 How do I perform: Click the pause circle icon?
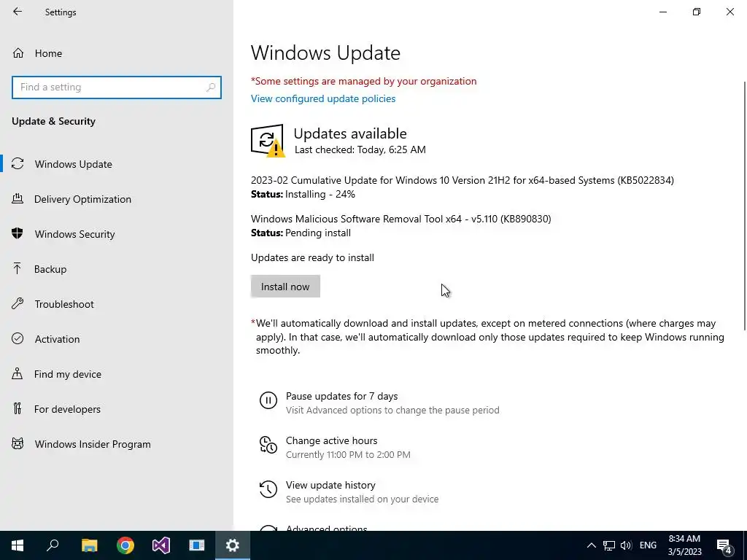click(268, 400)
